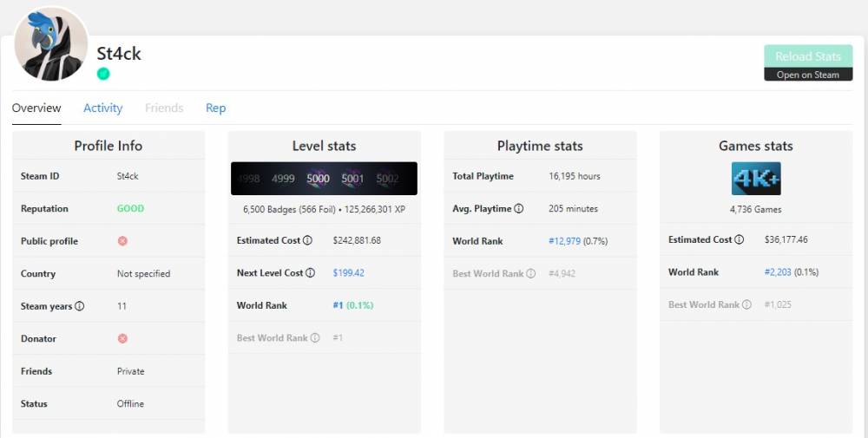Click the 6,500 Badges XP summary text

click(x=325, y=210)
